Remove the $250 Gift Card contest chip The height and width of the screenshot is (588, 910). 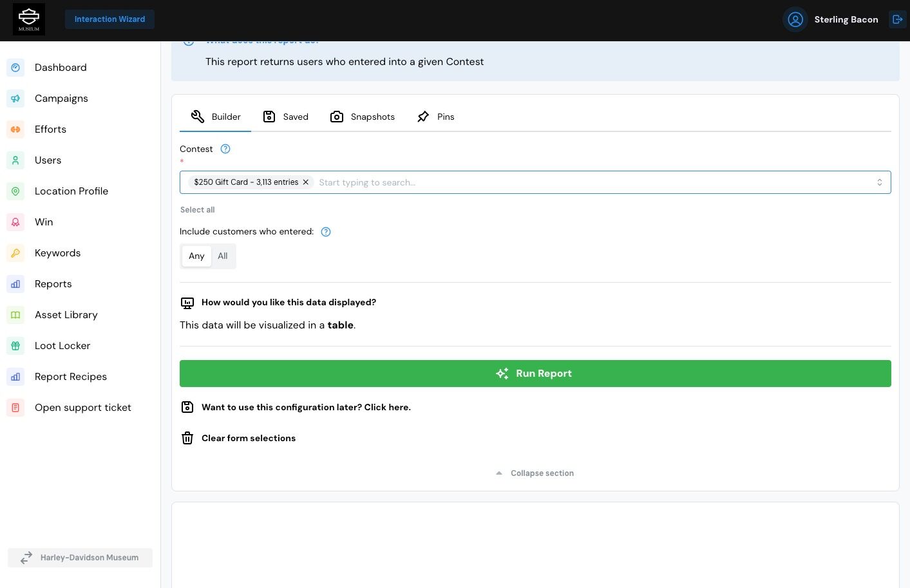306,182
